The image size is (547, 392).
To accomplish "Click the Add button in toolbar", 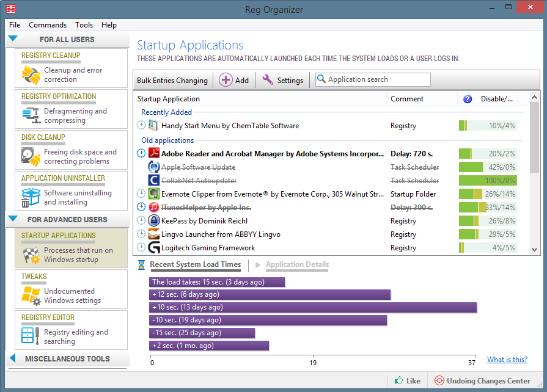I will tap(234, 80).
